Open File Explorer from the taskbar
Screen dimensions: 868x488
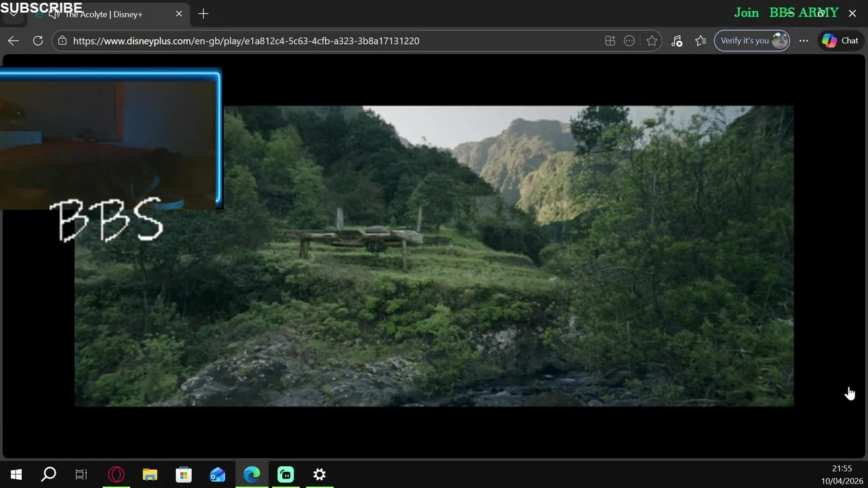coord(150,474)
